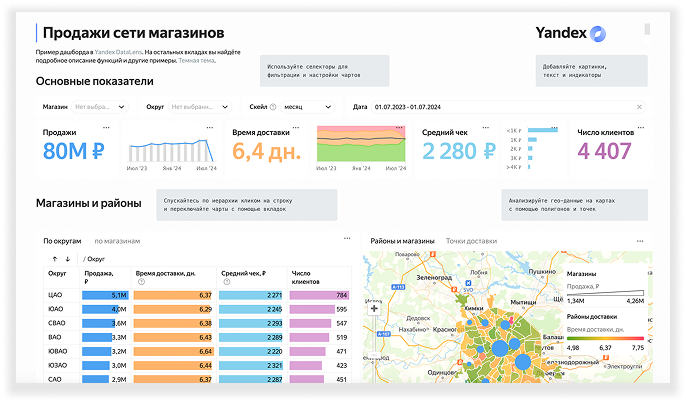This screenshot has height=403, width=686.
Task: Click the down arrow in table breadcrumb
Action: [68, 259]
